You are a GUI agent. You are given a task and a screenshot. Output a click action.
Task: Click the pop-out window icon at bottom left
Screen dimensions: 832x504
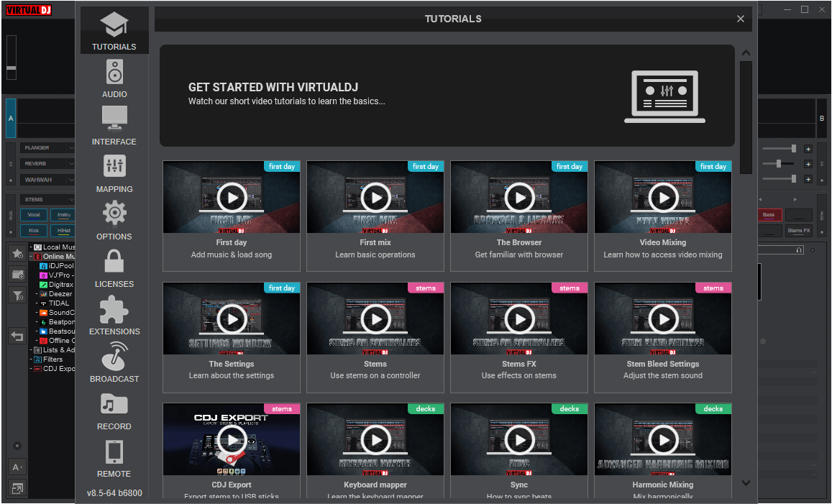[x=17, y=489]
